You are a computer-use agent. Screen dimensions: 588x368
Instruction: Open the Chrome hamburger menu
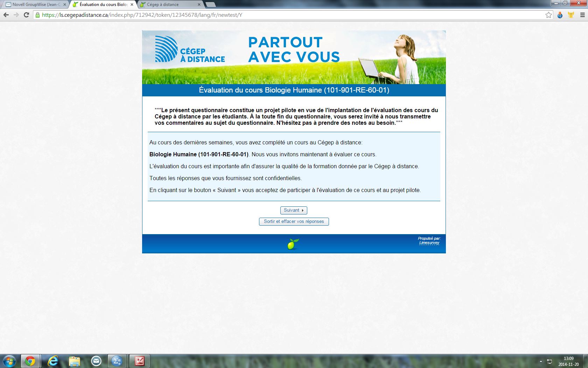click(x=582, y=15)
